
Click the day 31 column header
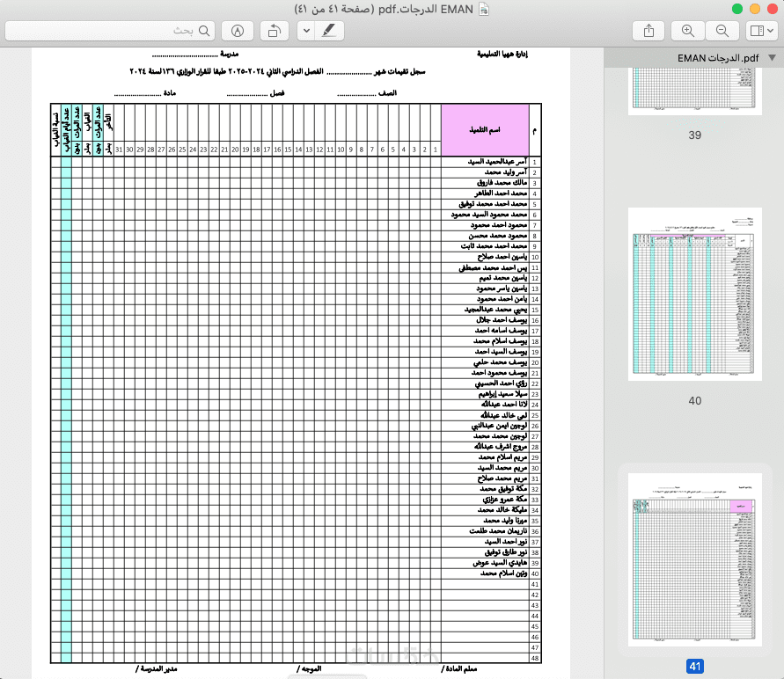tap(119, 150)
